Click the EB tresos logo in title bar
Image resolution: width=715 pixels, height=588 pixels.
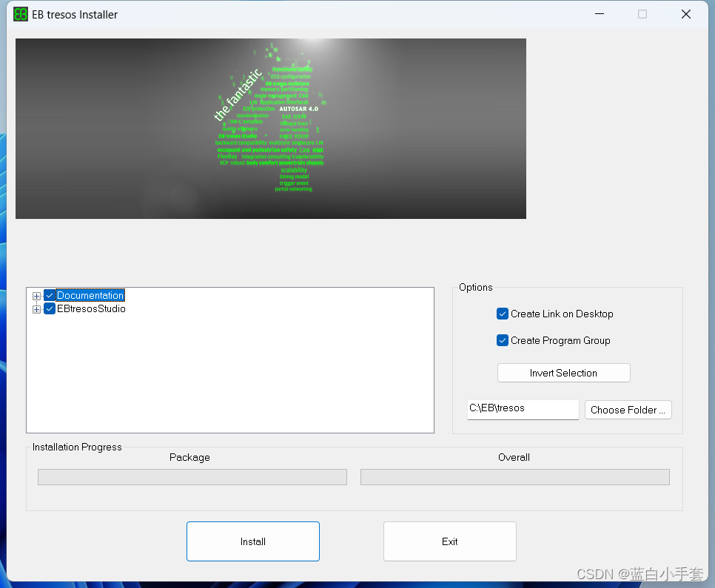pyautogui.click(x=21, y=15)
